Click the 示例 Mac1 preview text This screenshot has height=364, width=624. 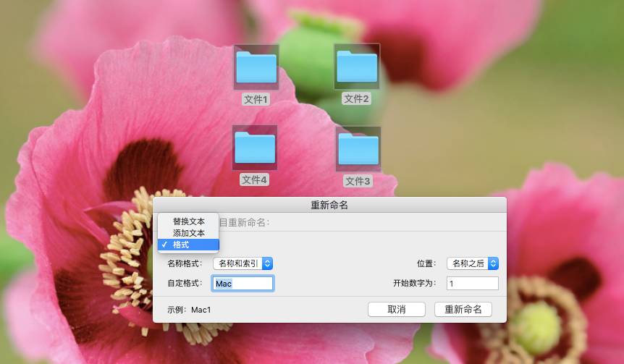(189, 310)
